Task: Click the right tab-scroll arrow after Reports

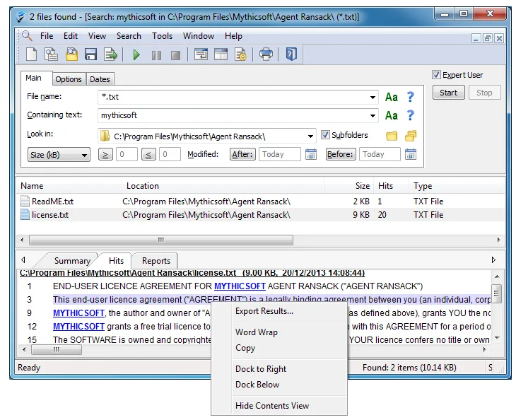Action: (493, 260)
